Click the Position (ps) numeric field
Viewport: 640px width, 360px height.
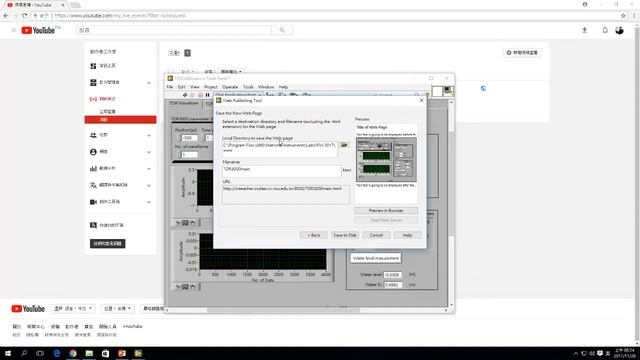pyautogui.click(x=189, y=138)
